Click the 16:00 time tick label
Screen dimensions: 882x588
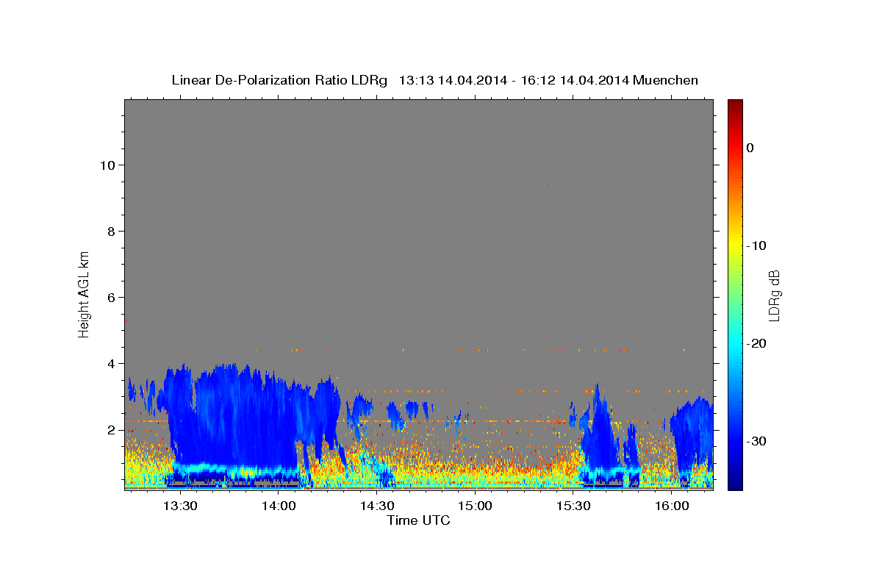(672, 506)
